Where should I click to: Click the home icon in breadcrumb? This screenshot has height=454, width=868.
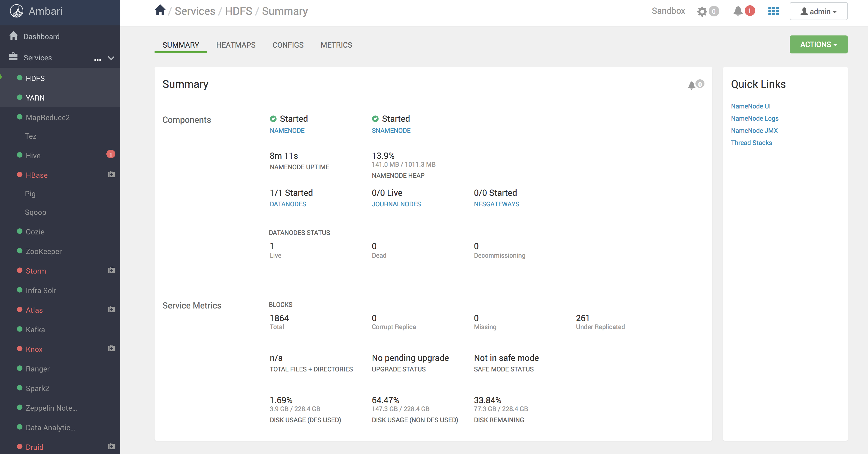pyautogui.click(x=160, y=10)
